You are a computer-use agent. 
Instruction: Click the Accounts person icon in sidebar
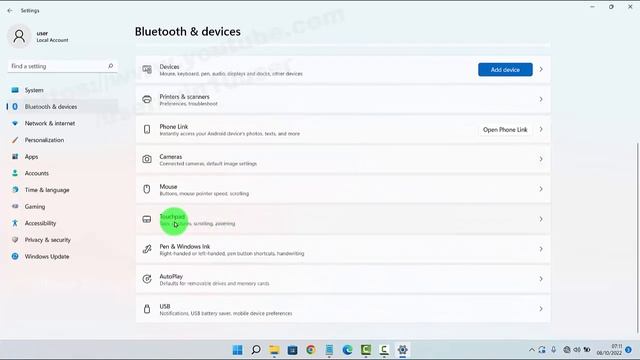click(x=15, y=173)
